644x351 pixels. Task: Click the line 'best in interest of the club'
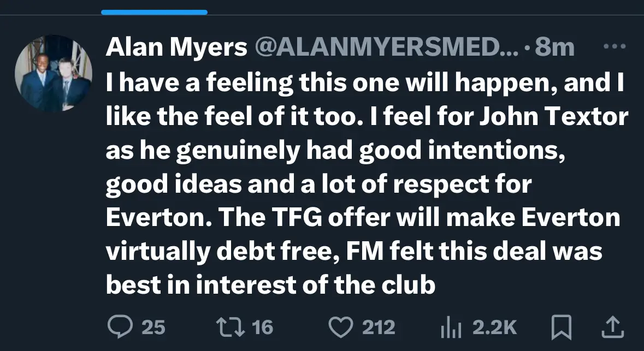(270, 285)
